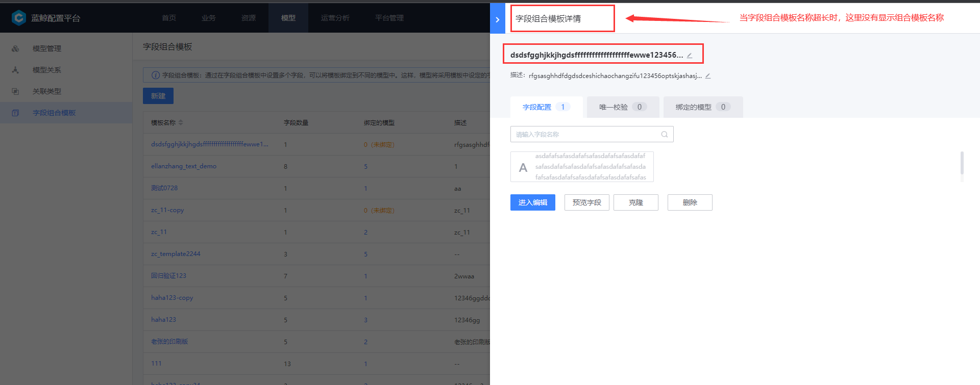Click bound model count 5 for ellanzhang_text_demo
This screenshot has width=980, height=385.
(365, 167)
